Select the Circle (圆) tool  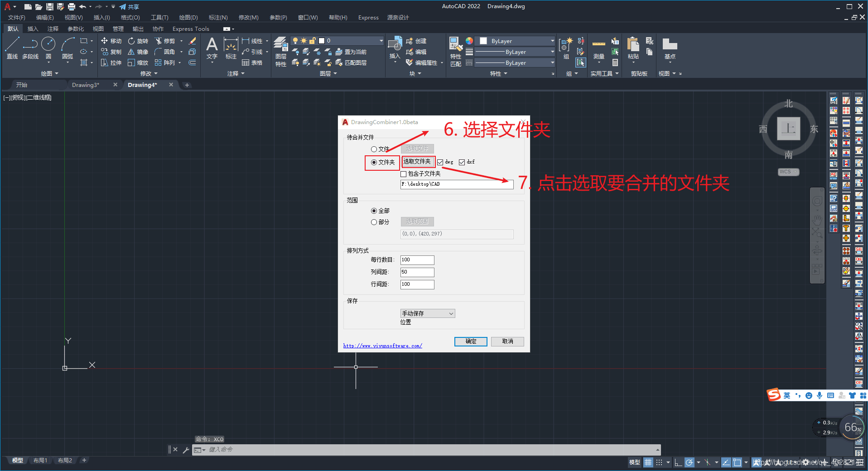pos(48,48)
